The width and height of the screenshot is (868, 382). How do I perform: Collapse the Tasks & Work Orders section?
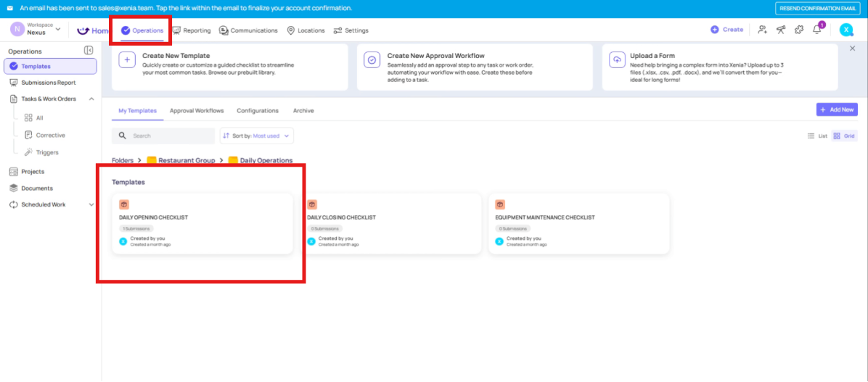pyautogui.click(x=91, y=99)
